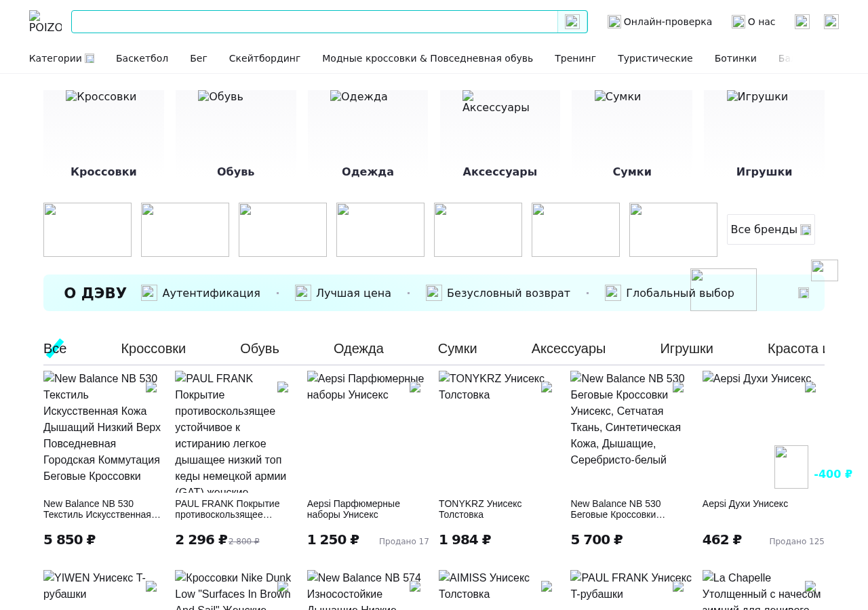Open the Баскетбол navigation item
The width and height of the screenshot is (868, 610).
click(x=142, y=58)
